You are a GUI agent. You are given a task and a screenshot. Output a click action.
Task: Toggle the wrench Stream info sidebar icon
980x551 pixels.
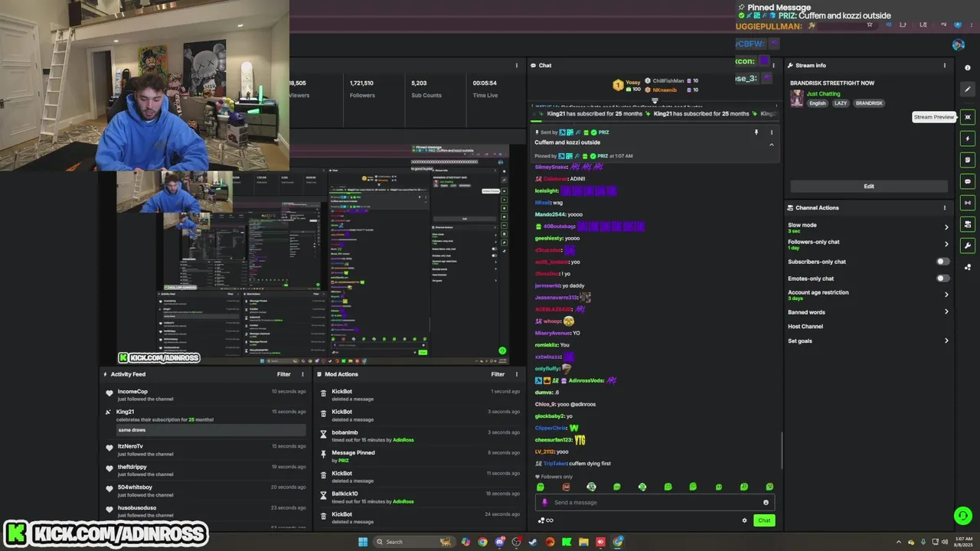[968, 246]
